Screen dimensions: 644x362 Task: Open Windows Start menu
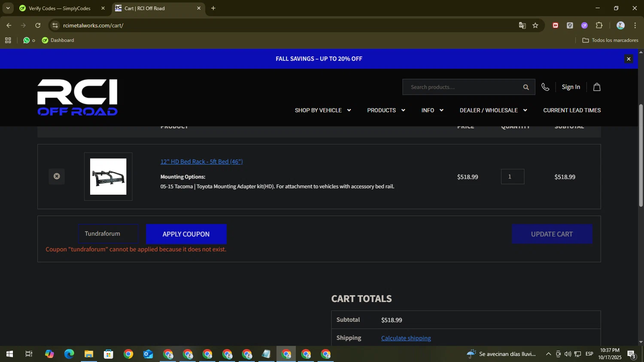point(9,354)
